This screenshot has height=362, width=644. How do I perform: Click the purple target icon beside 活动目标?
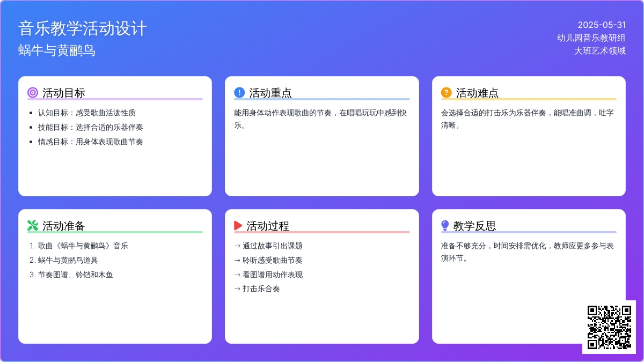33,93
